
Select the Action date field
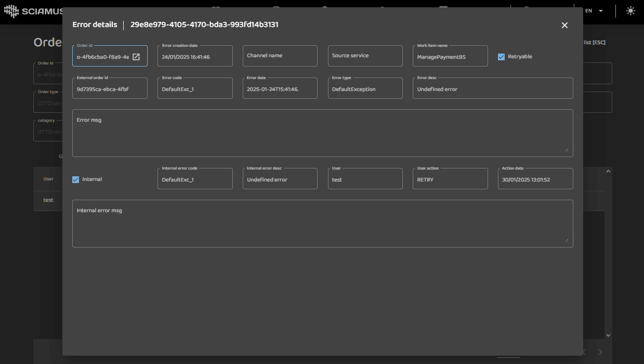tap(535, 179)
